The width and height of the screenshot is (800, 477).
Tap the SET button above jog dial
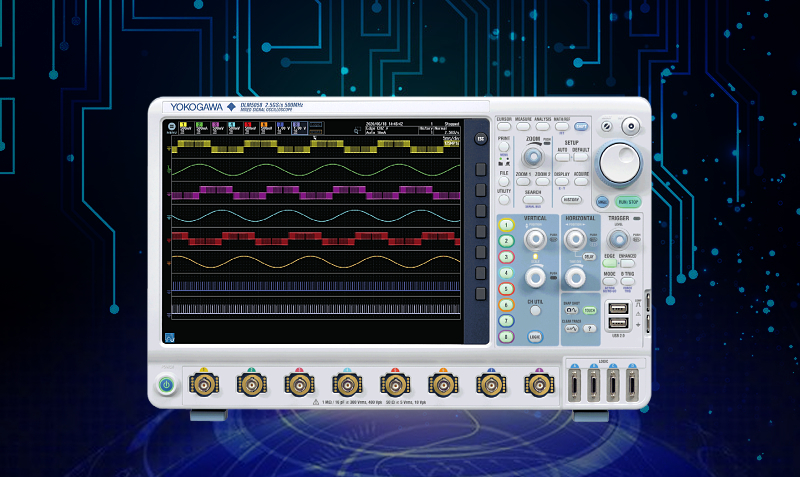(631, 126)
